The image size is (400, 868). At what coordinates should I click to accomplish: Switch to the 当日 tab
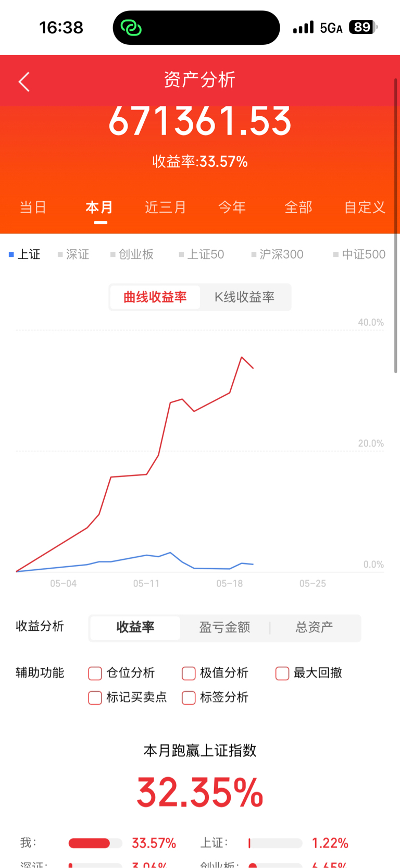coord(33,207)
